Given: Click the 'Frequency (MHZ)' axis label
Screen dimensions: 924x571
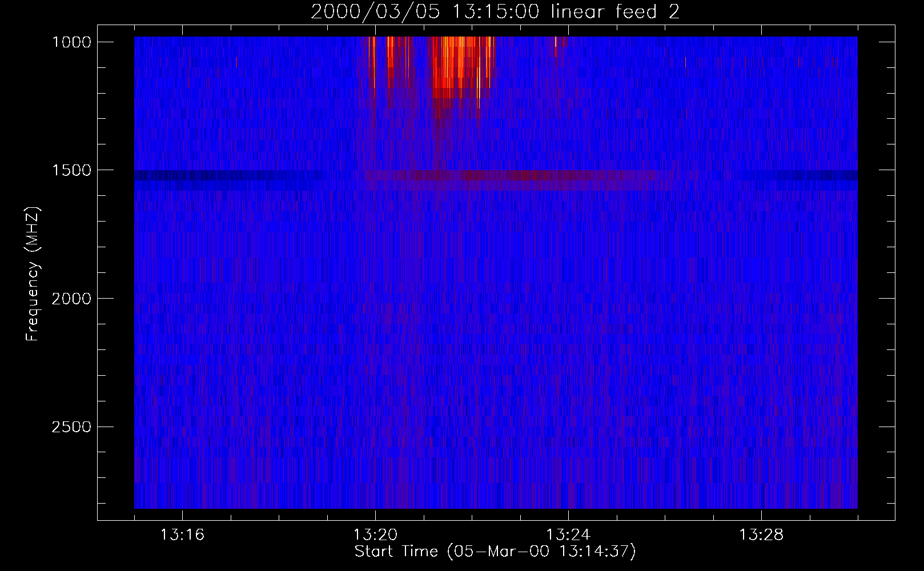Looking at the screenshot, I should point(33,274).
